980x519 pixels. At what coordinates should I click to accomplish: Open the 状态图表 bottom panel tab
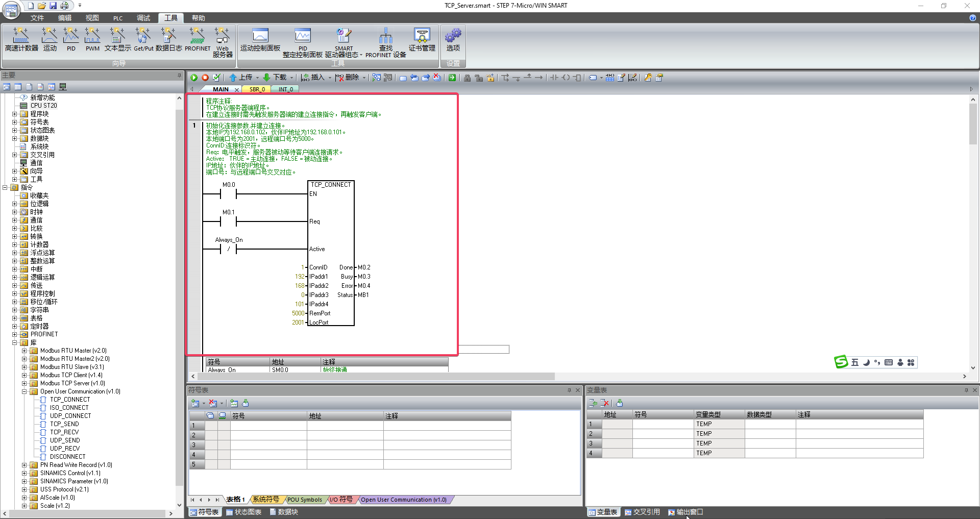click(244, 512)
